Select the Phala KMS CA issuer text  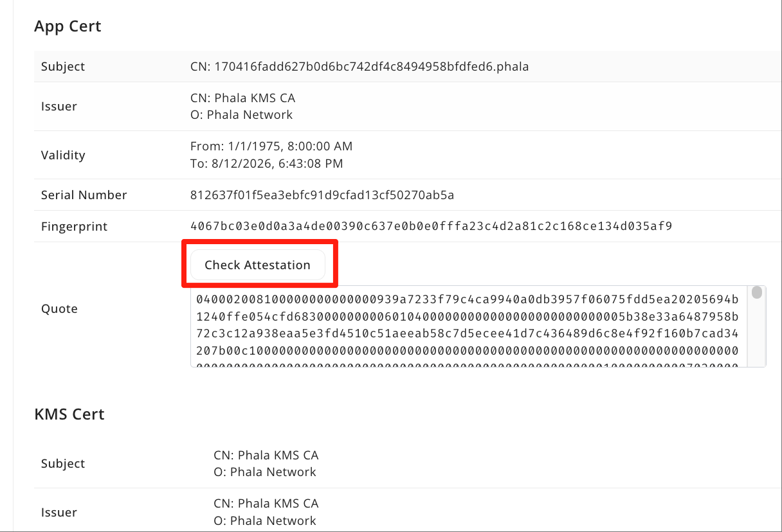tap(242, 98)
